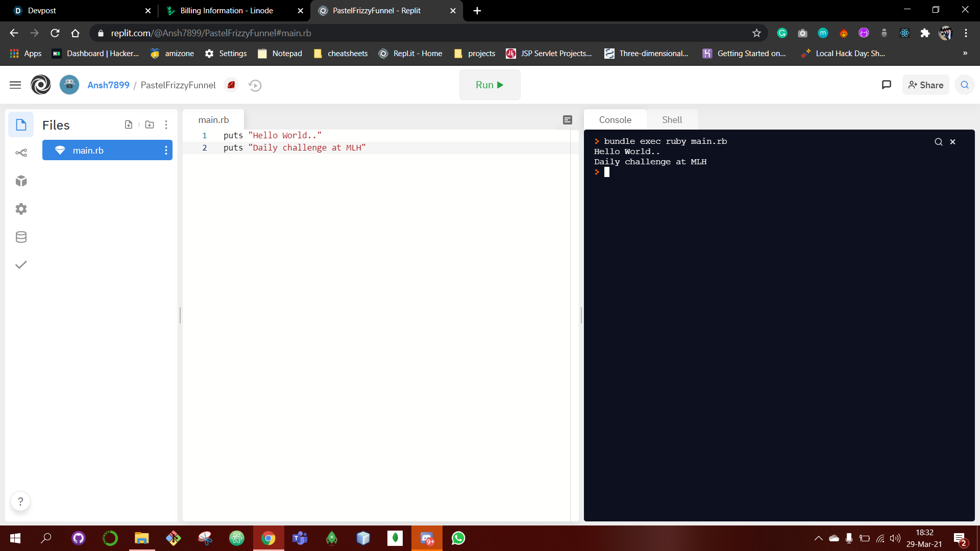The image size is (980, 551).
Task: Expand hidden bookmarks chevron
Action: coord(965,54)
